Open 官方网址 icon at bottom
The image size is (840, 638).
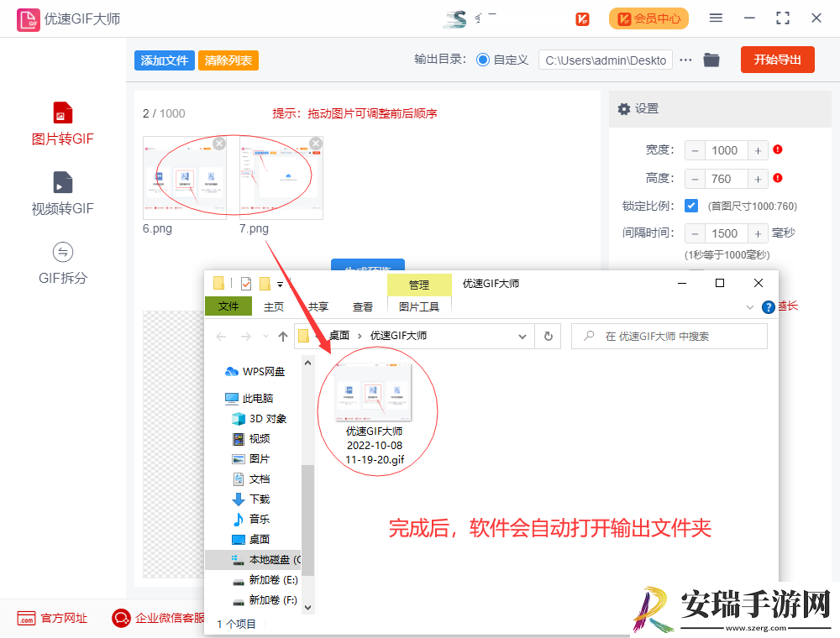[x=26, y=618]
